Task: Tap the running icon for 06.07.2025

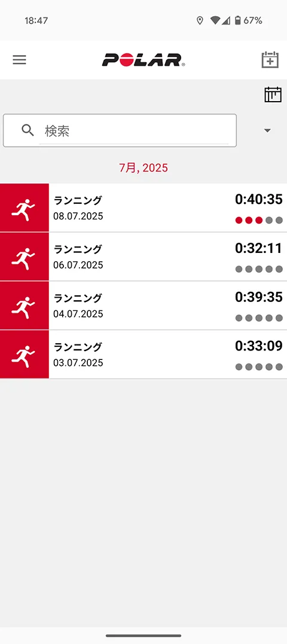Action: coord(25,257)
